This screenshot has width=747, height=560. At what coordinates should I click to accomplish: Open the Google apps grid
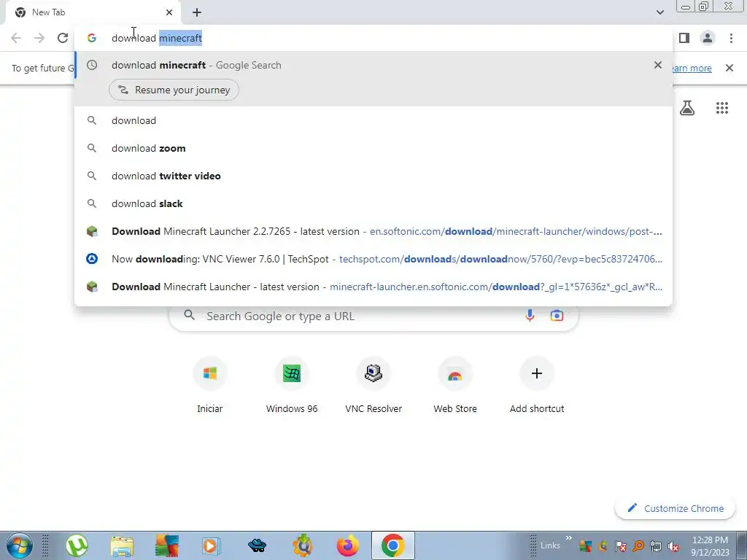tap(722, 108)
